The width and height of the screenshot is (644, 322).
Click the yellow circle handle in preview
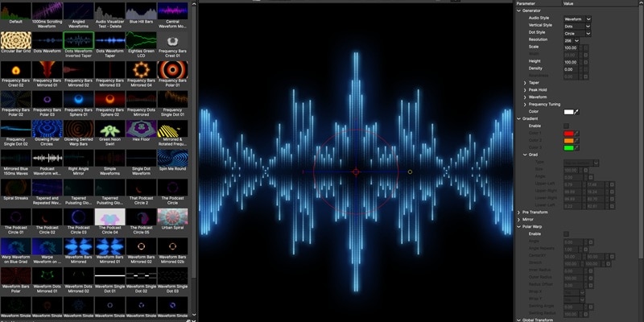tap(410, 171)
